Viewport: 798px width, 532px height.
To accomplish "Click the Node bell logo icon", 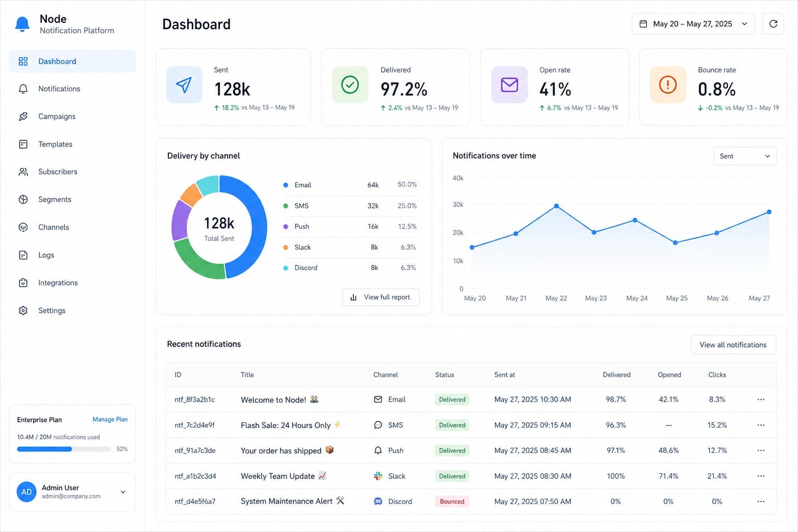I will pyautogui.click(x=22, y=24).
